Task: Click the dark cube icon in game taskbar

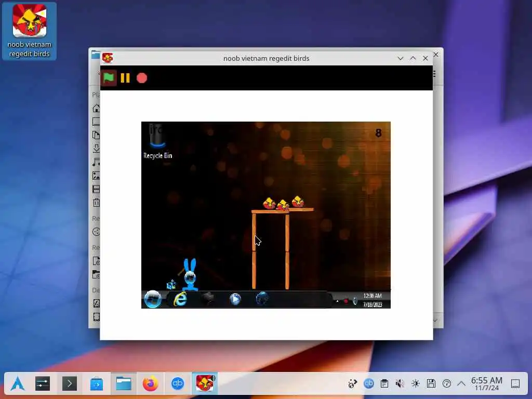Action: (208, 299)
